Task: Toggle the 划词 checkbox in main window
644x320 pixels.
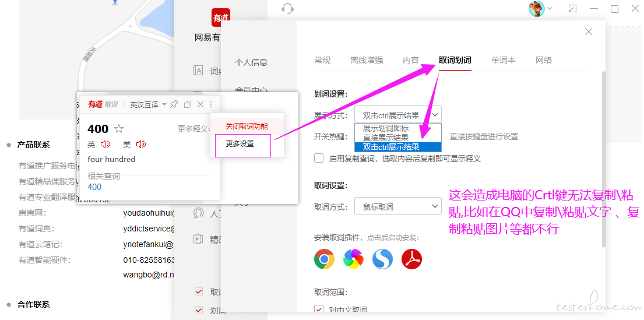Action: pyautogui.click(x=199, y=310)
